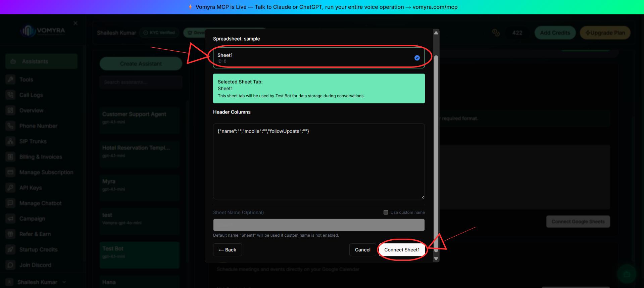Select the Test Bot assistant card
The image size is (644, 288).
coord(140,255)
